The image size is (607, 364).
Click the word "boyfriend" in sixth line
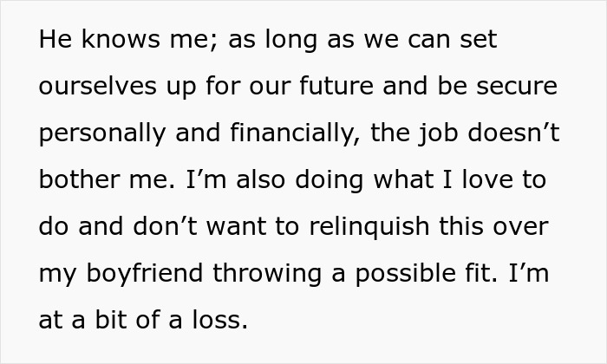coord(145,274)
